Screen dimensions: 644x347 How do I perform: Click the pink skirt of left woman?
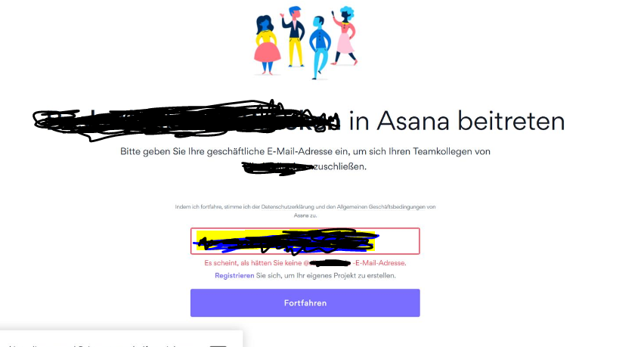point(268,51)
